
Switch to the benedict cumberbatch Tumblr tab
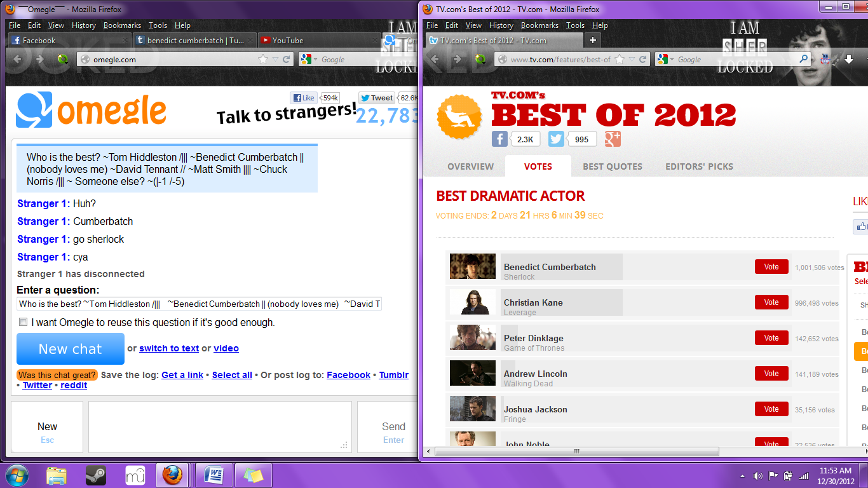tap(196, 40)
